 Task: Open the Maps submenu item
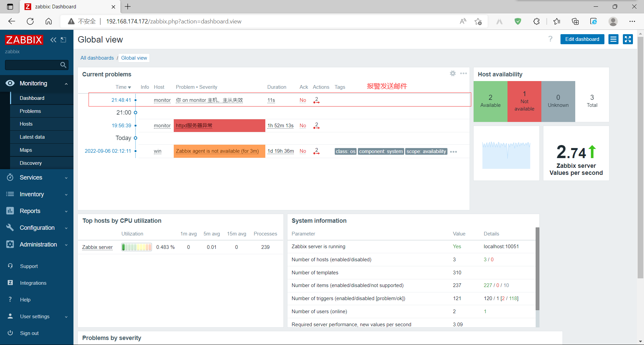click(x=42, y=150)
